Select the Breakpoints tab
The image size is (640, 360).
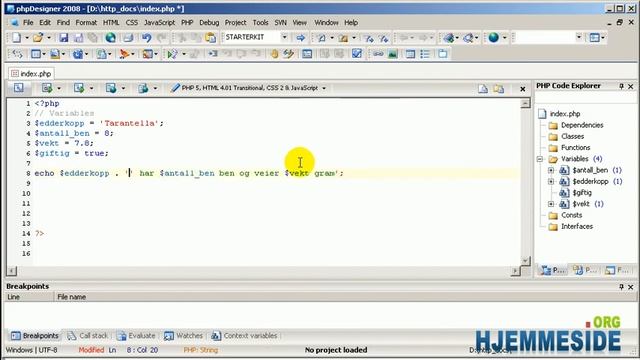coord(35,336)
